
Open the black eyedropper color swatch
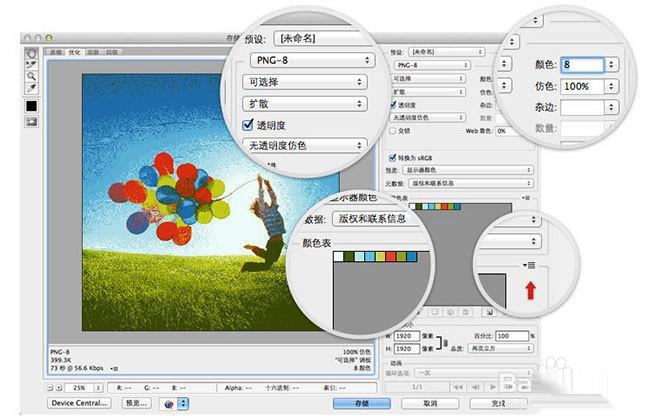click(x=32, y=106)
